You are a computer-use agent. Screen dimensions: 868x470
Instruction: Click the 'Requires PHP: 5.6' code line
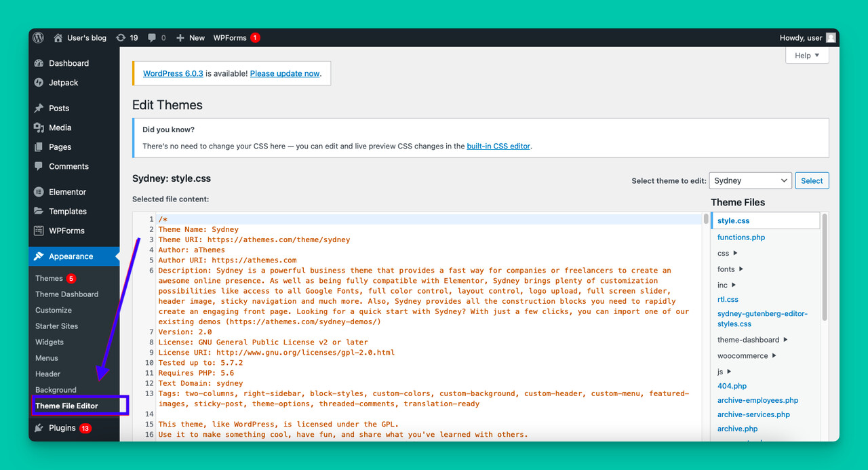pyautogui.click(x=196, y=373)
